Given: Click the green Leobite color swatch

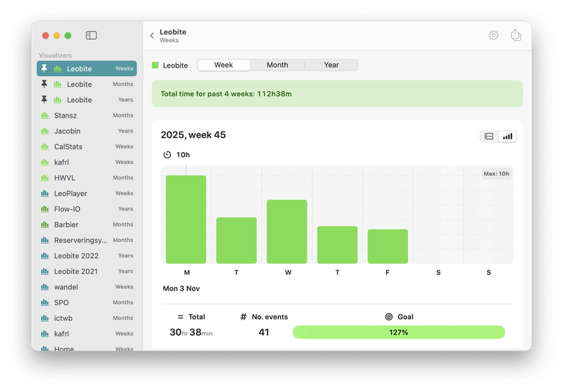Looking at the screenshot, I should 155,65.
